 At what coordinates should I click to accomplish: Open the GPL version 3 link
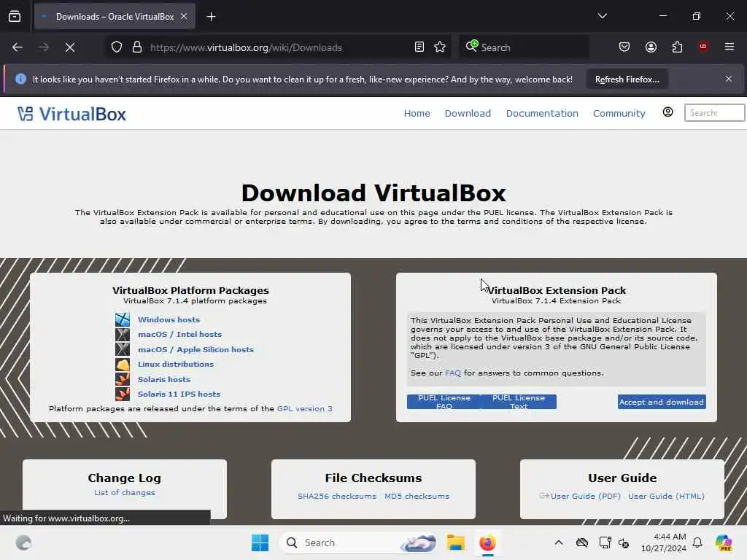(304, 408)
